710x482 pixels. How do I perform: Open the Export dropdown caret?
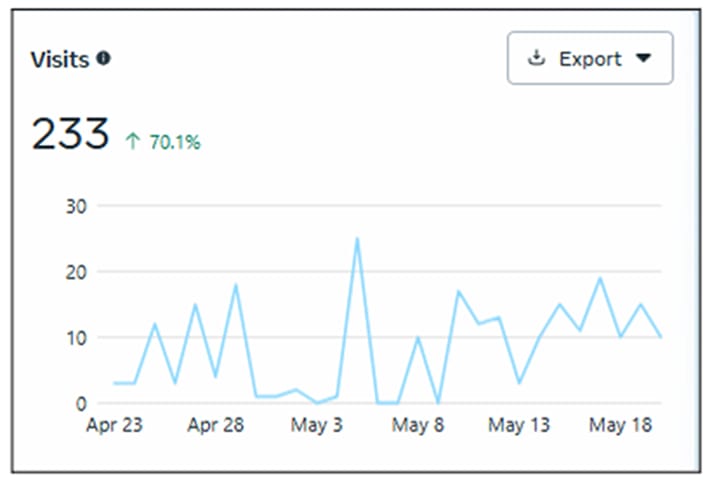click(x=643, y=58)
